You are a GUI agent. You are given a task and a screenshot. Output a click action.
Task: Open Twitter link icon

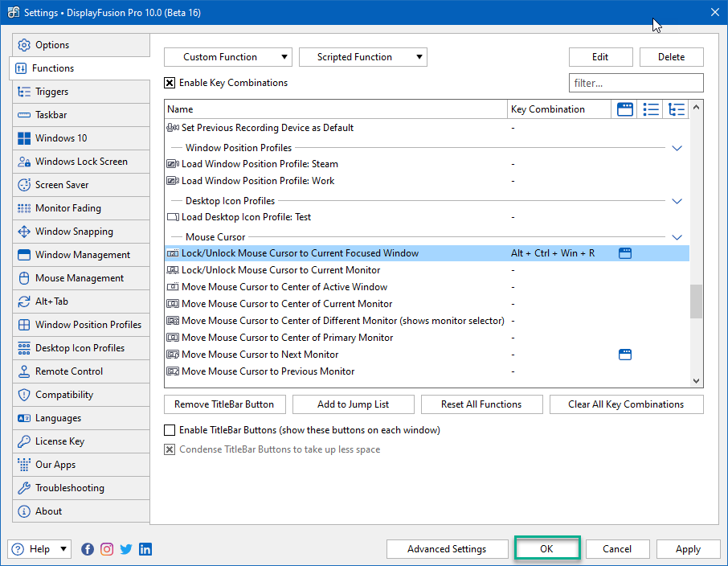(126, 549)
